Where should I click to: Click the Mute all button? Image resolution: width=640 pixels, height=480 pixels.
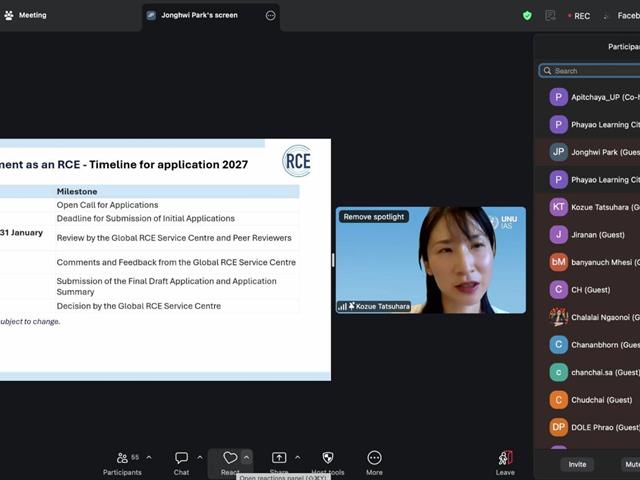point(631,464)
